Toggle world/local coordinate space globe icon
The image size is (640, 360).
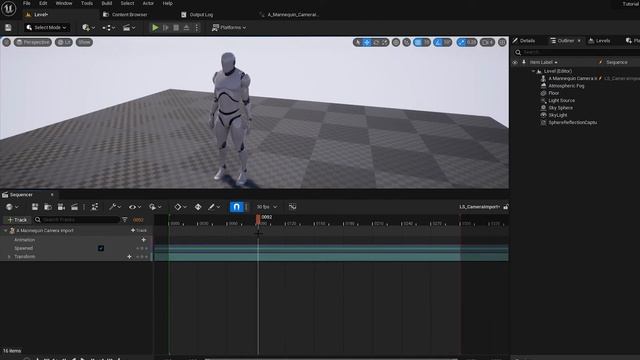pyautogui.click(x=396, y=42)
